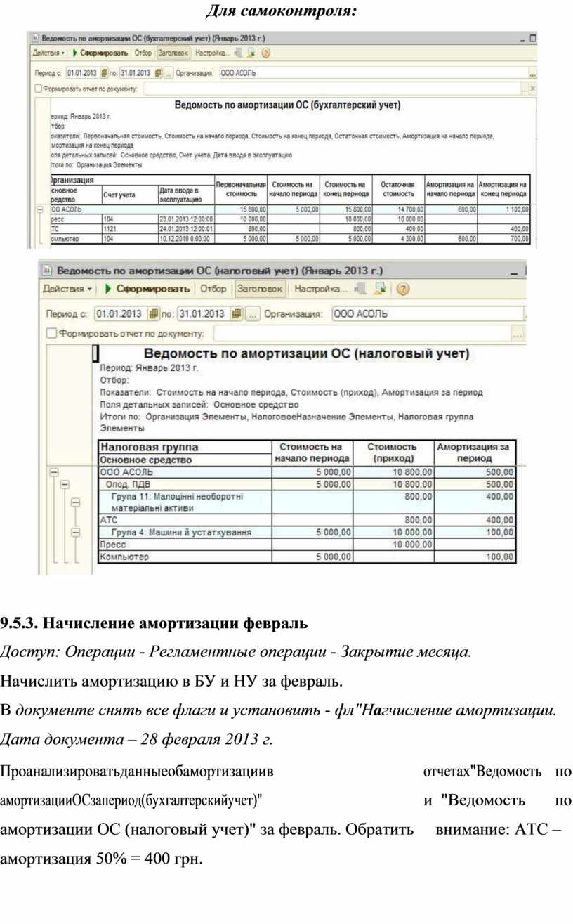The height and width of the screenshot is (924, 573).
Task: Click green play icon in налоговый учет toolbar
Action: pyautogui.click(x=108, y=289)
